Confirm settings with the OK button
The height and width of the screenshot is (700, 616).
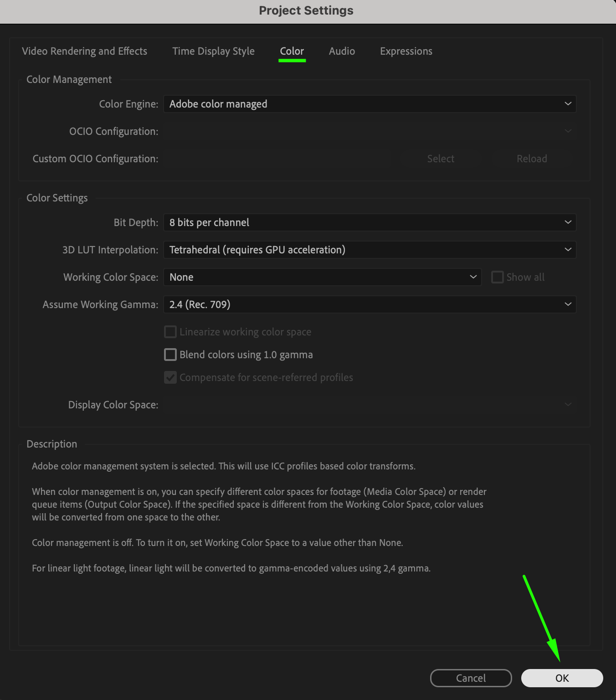point(562,678)
